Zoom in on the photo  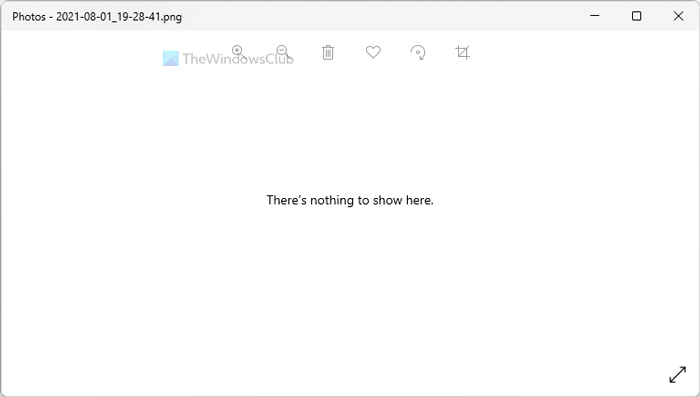(239, 52)
